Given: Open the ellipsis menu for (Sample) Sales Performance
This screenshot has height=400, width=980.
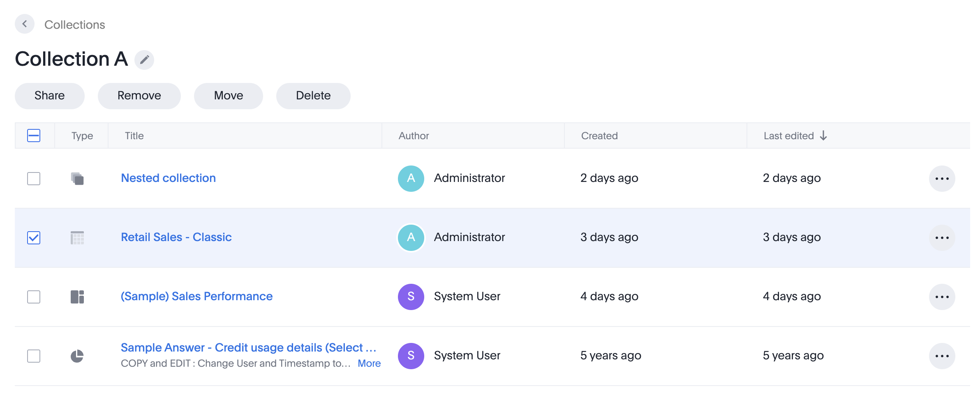Looking at the screenshot, I should (941, 297).
